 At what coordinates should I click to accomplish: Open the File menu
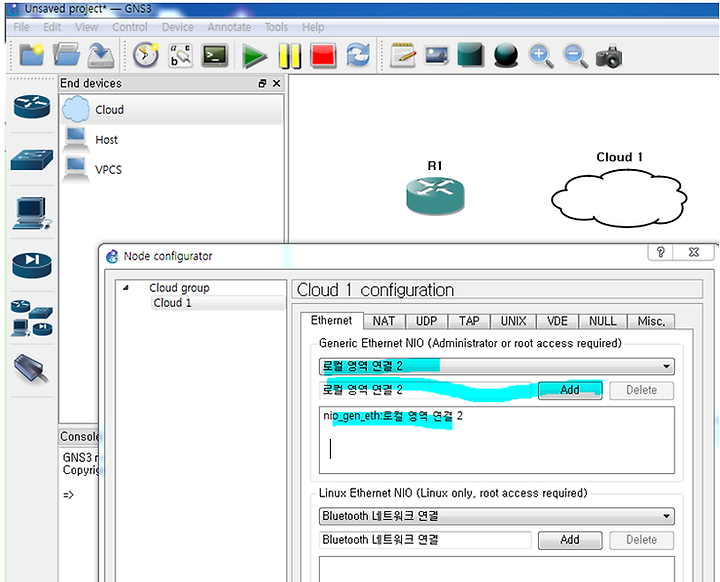click(21, 27)
